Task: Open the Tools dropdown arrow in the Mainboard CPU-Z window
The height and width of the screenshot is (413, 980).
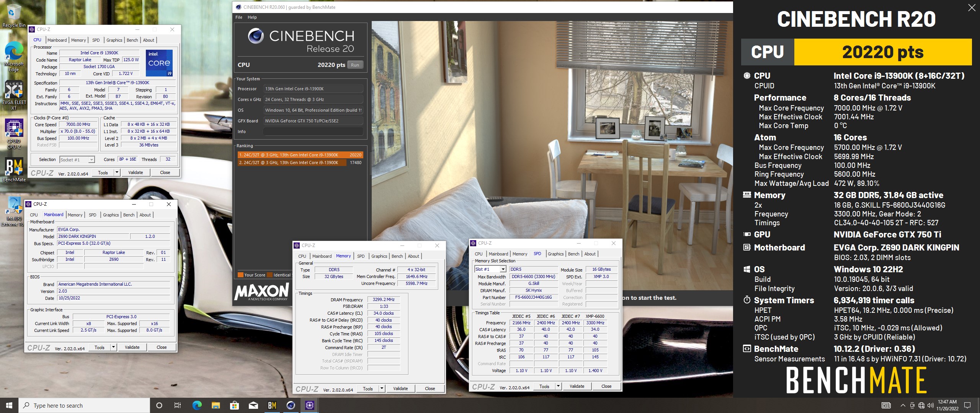Action: 113,347
